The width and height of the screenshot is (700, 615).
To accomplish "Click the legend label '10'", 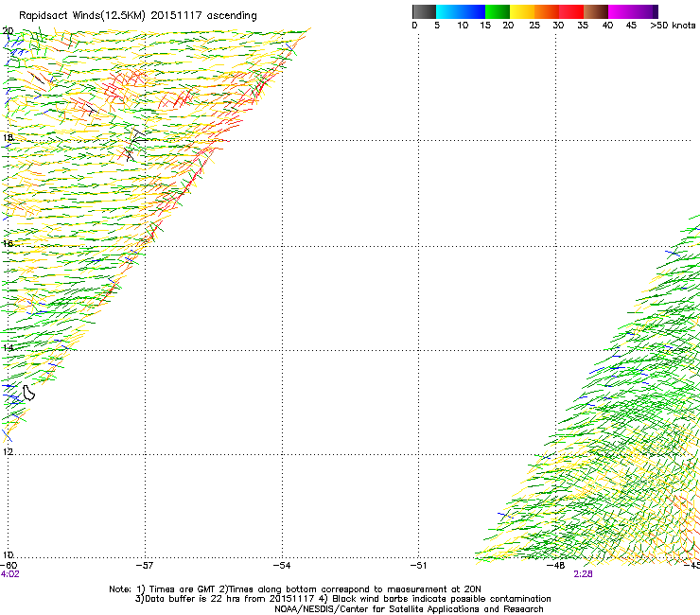I will coord(463,26).
